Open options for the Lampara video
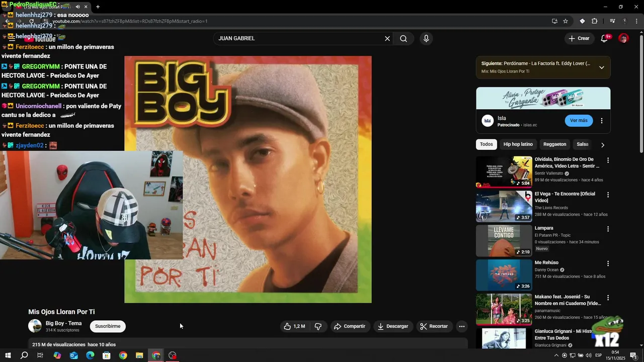This screenshot has height=362, width=644. click(x=608, y=229)
